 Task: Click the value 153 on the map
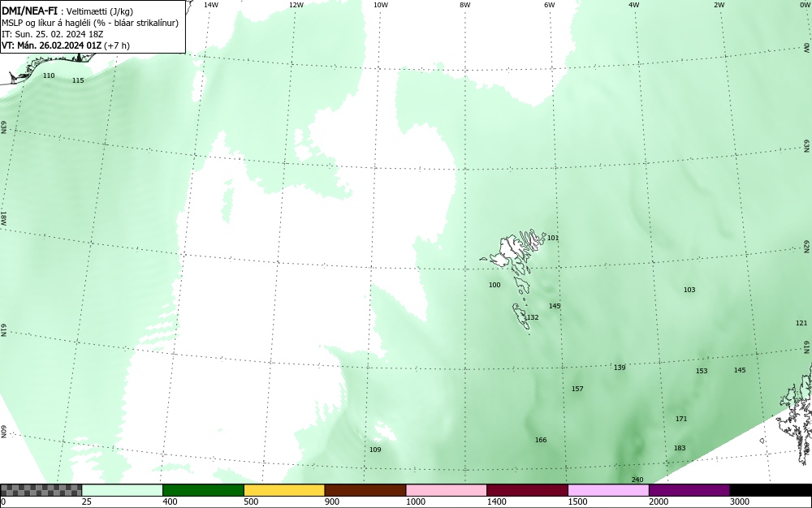[702, 371]
